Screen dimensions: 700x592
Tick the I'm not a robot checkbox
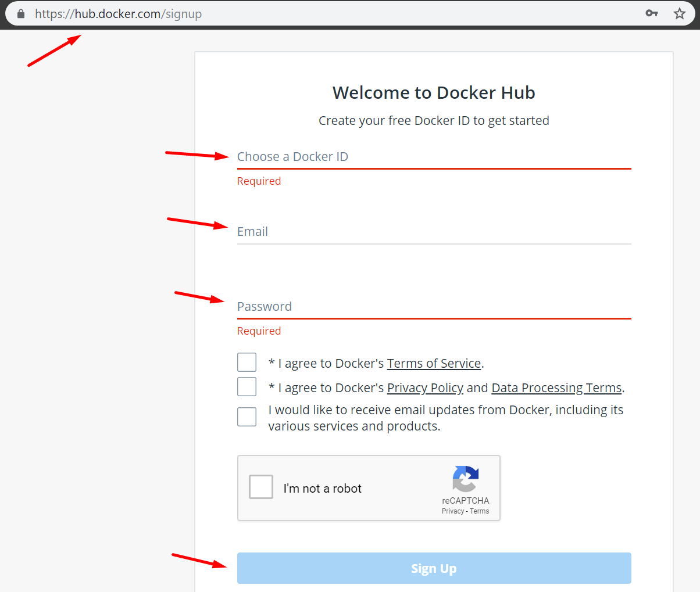(261, 487)
